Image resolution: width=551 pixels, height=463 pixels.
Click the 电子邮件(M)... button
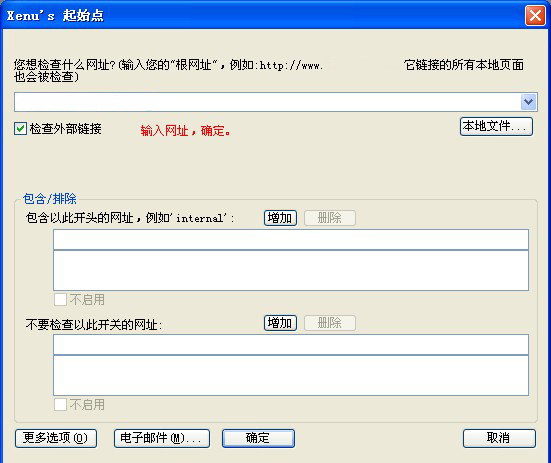tap(162, 438)
